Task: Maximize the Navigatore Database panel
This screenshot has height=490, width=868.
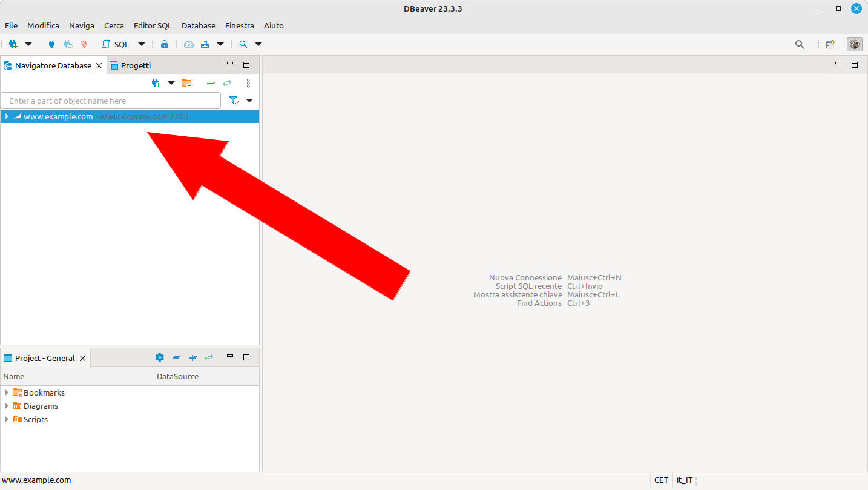Action: tap(246, 64)
